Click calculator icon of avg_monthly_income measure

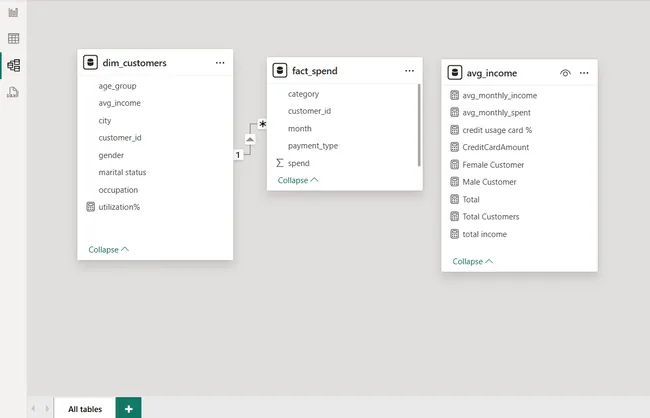click(x=454, y=95)
